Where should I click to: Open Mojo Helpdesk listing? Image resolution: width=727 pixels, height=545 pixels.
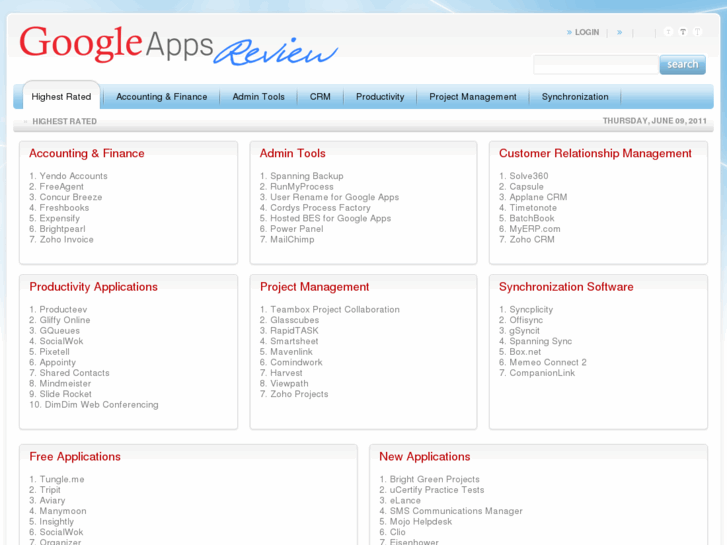421,521
